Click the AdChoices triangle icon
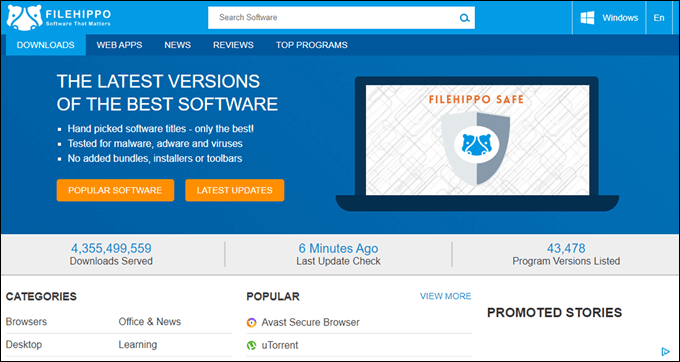The width and height of the screenshot is (680, 362). [666, 351]
